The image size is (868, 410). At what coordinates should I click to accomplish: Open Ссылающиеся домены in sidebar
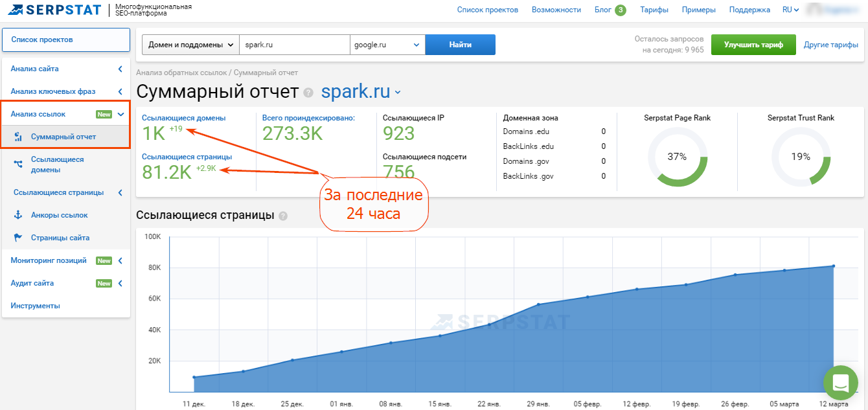(x=57, y=165)
